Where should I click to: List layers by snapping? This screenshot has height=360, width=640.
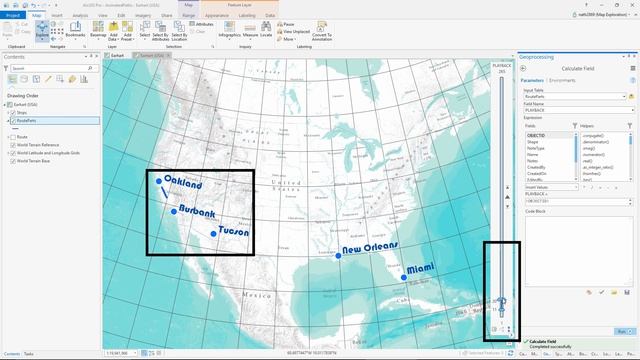click(60, 79)
